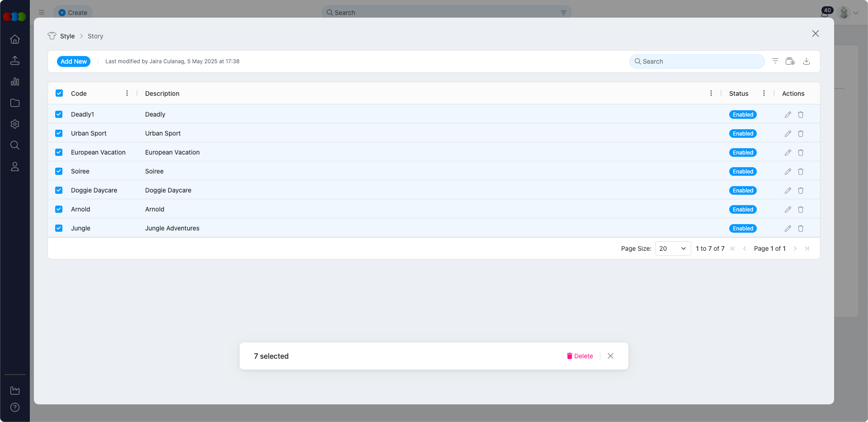This screenshot has height=422, width=868.
Task: Open the Home icon in the sidebar
Action: click(x=15, y=40)
